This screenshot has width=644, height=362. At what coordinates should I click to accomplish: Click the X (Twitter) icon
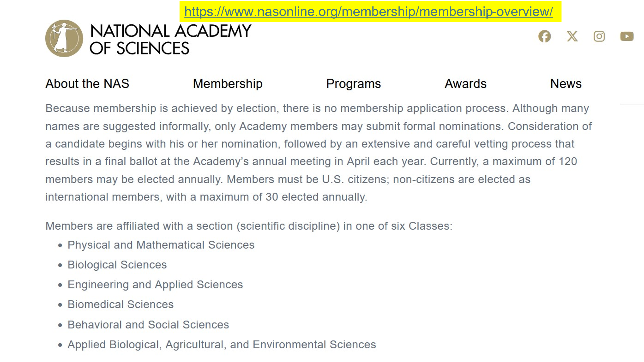pos(572,36)
